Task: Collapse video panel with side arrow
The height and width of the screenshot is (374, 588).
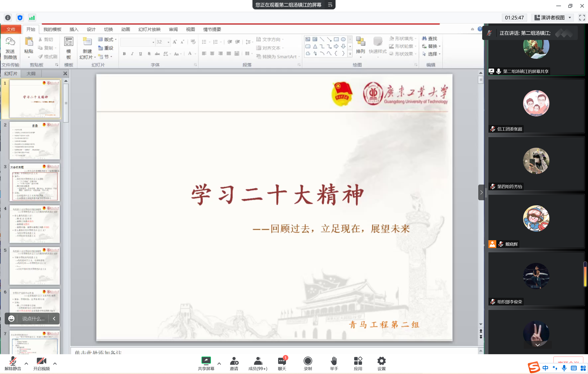Action: pyautogui.click(x=481, y=192)
